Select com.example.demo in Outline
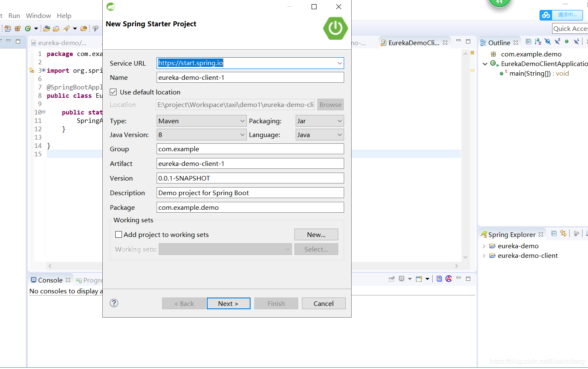Screen dimensions: 588x369 [x=531, y=54]
